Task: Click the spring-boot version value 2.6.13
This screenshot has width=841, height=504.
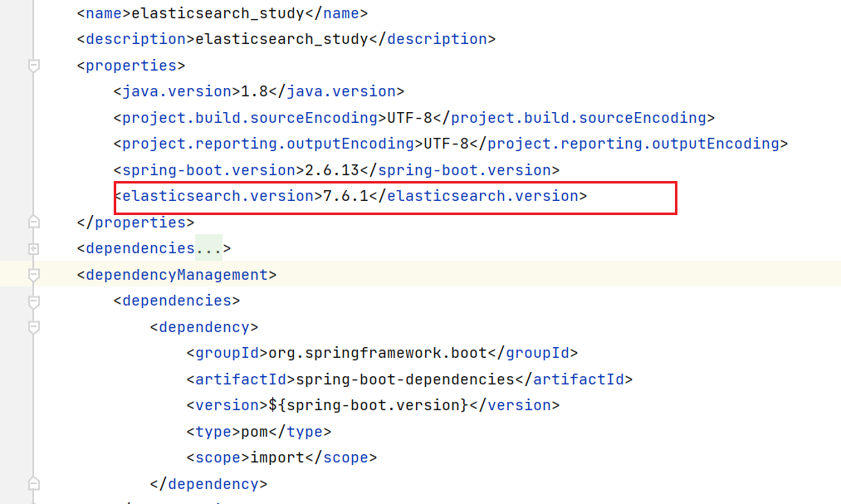Action: 332,170
